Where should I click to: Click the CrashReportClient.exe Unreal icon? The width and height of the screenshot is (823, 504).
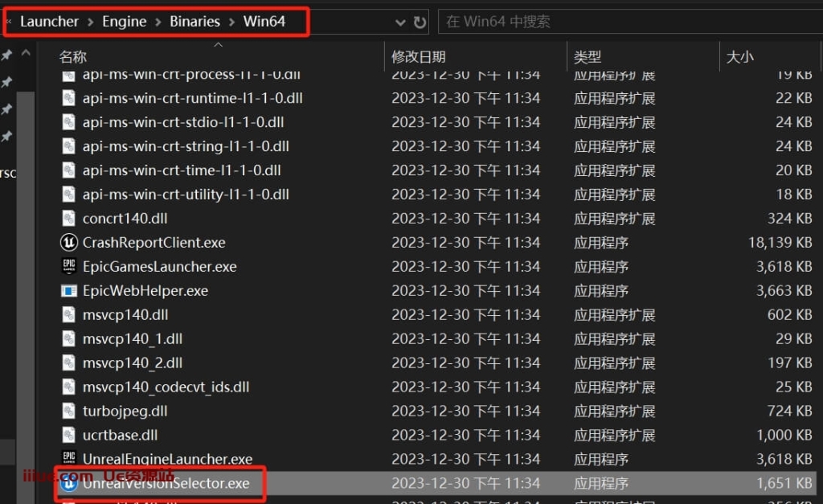69,243
